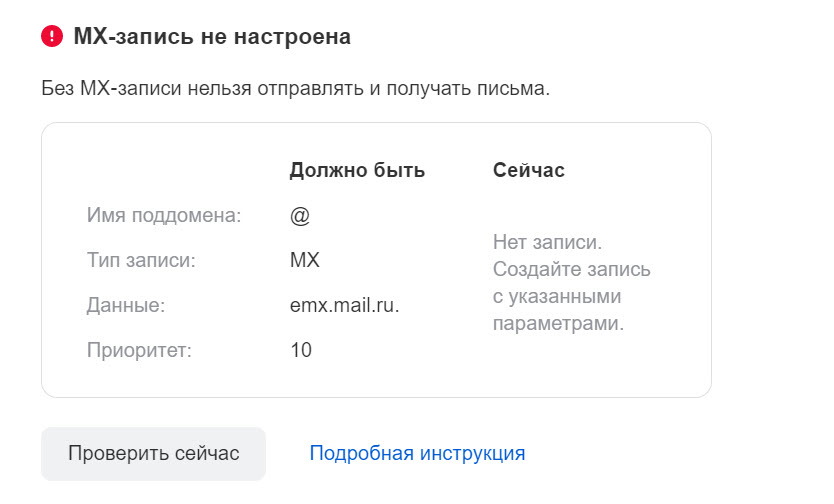This screenshot has width=834, height=504.
Task: Click the 'Должно быть' column header
Action: pyautogui.click(x=357, y=170)
